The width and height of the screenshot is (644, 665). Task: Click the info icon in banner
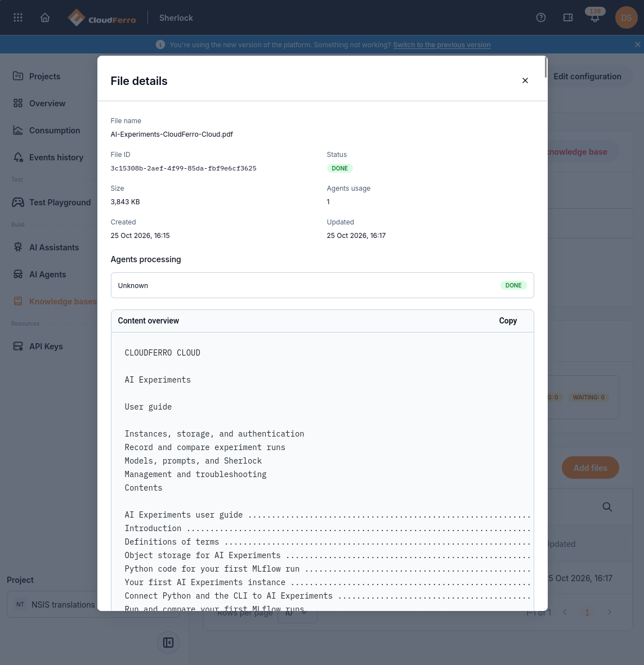(x=160, y=44)
